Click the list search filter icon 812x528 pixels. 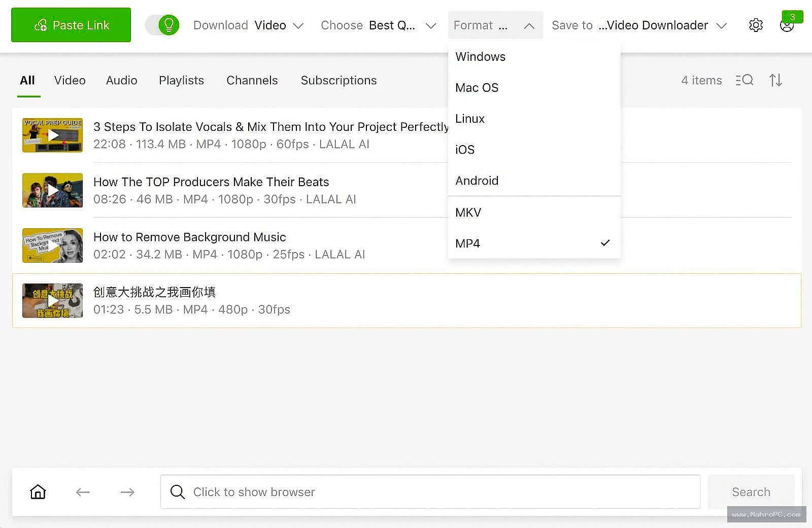coord(745,80)
